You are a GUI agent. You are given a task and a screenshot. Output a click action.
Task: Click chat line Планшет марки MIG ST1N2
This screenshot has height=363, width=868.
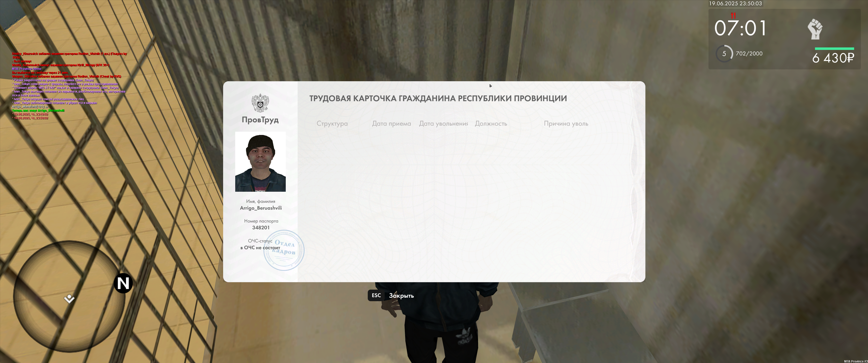pyautogui.click(x=65, y=88)
